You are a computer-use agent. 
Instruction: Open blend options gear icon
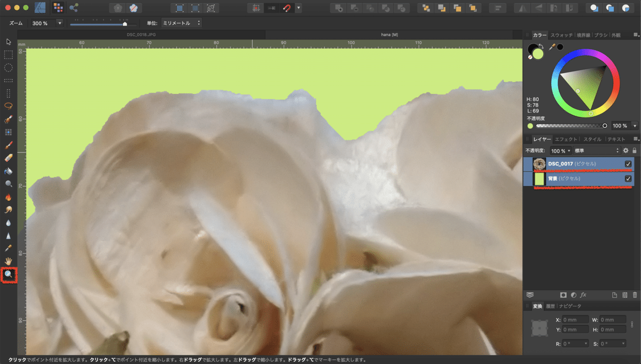(626, 151)
